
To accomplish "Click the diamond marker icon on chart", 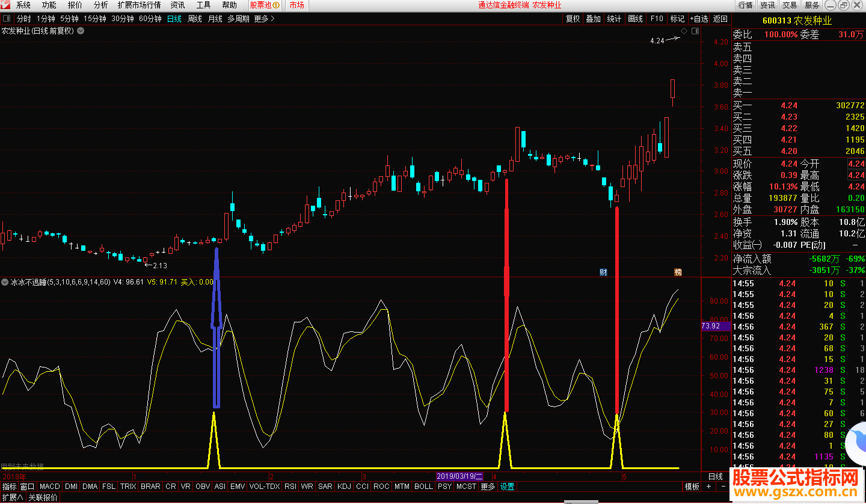I will coord(684,31).
